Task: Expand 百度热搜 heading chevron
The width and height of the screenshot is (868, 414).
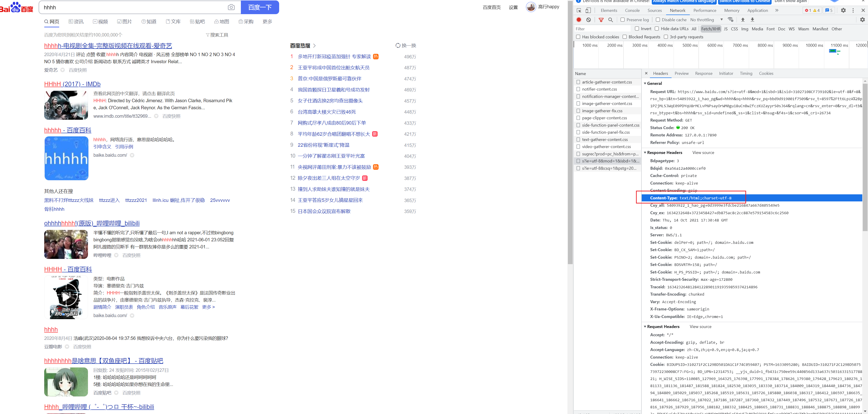Action: point(314,46)
